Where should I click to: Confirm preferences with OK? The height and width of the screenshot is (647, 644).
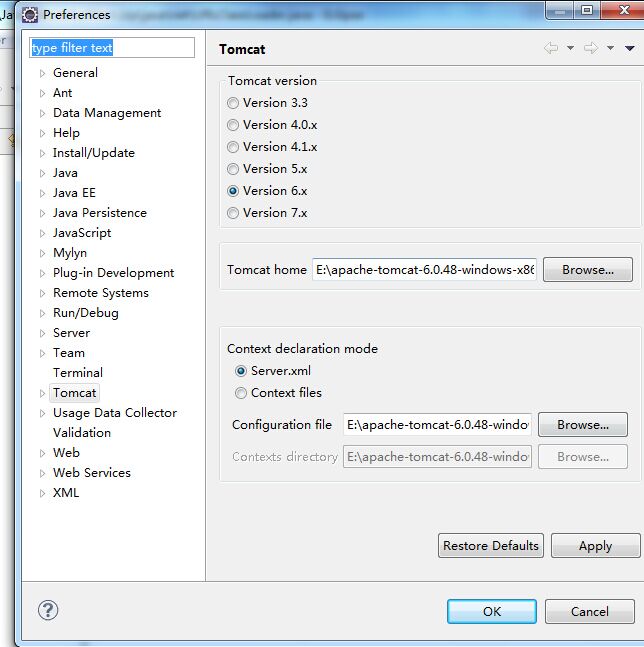tap(492, 612)
